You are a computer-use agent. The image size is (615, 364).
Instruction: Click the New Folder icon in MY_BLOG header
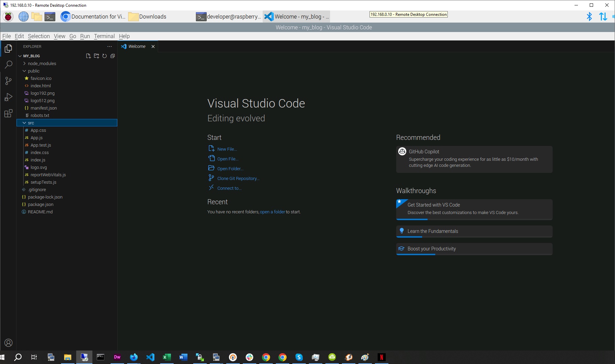click(96, 56)
